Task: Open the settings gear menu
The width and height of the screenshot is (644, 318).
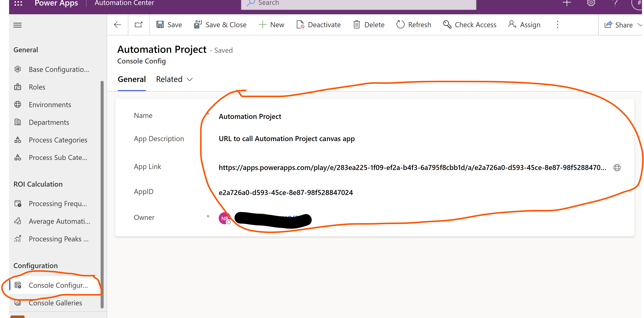Action: tap(591, 3)
